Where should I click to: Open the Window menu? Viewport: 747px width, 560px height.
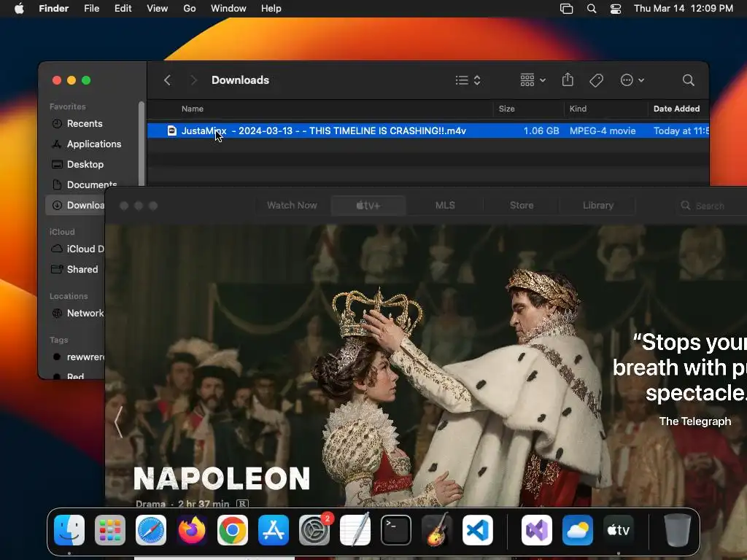point(228,9)
